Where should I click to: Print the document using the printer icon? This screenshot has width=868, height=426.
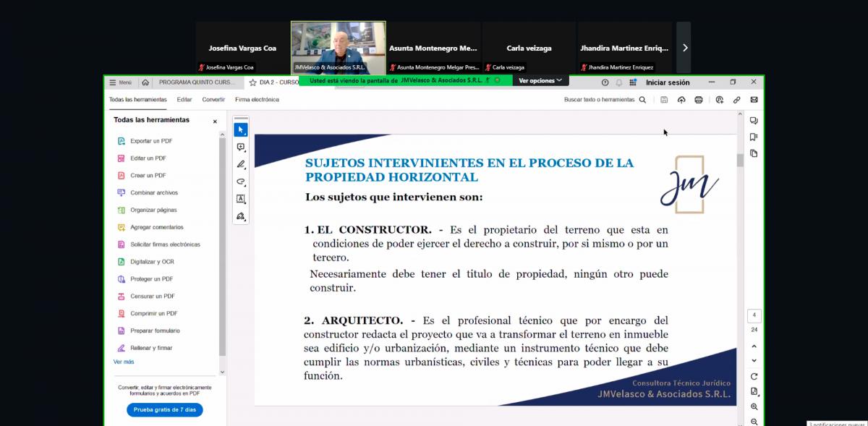tap(698, 100)
